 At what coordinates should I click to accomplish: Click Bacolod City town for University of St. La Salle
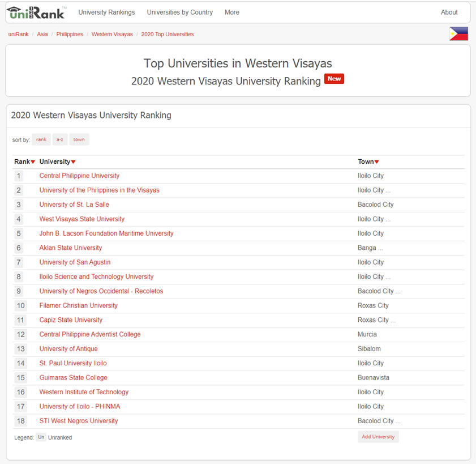click(x=375, y=205)
